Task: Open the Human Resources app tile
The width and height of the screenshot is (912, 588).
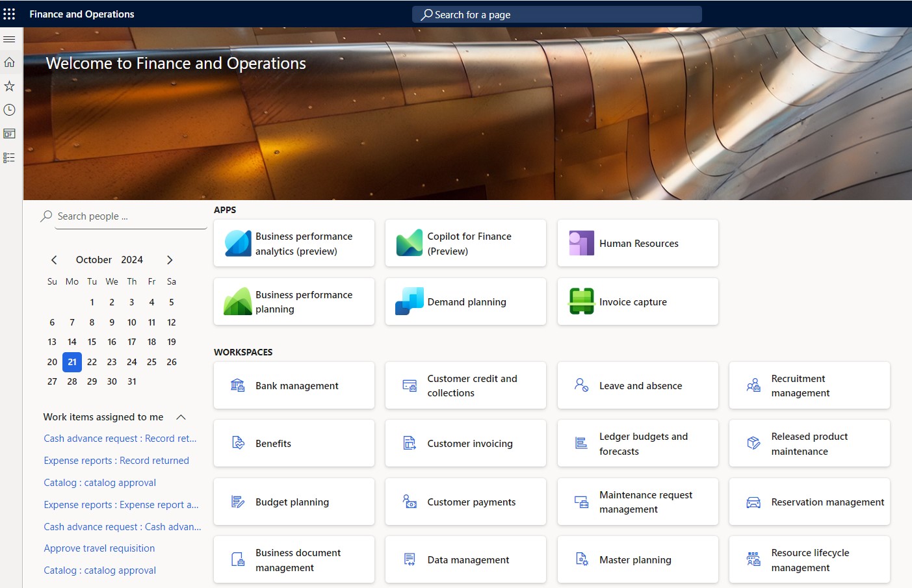Action: pyautogui.click(x=638, y=243)
